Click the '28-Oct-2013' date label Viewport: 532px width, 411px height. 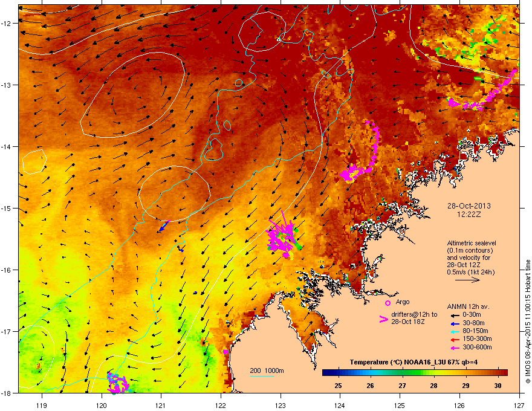coord(469,206)
